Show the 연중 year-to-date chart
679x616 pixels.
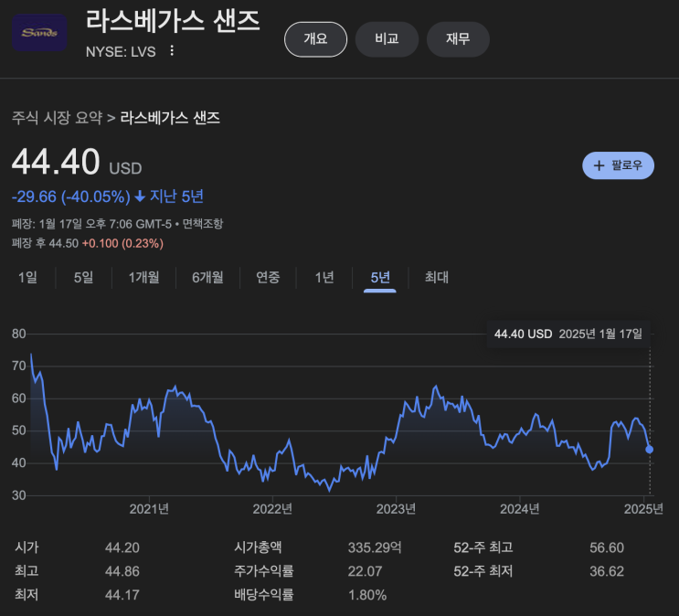(x=268, y=277)
